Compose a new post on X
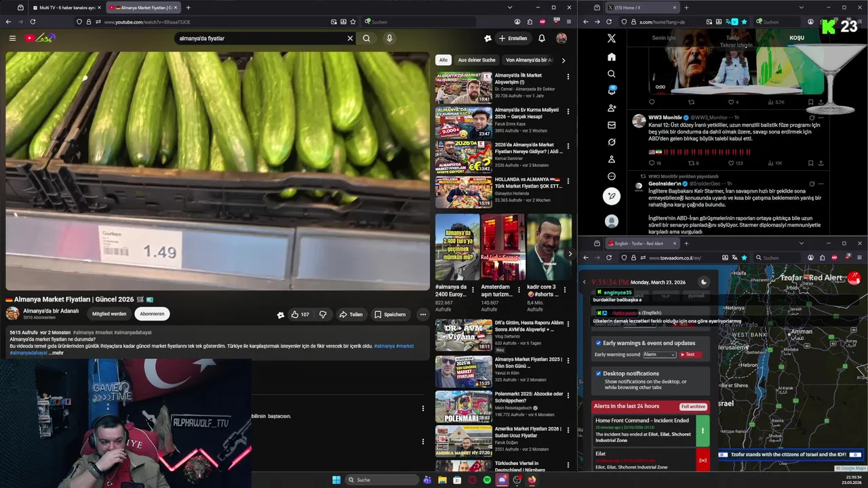The width and height of the screenshot is (868, 488). (612, 197)
